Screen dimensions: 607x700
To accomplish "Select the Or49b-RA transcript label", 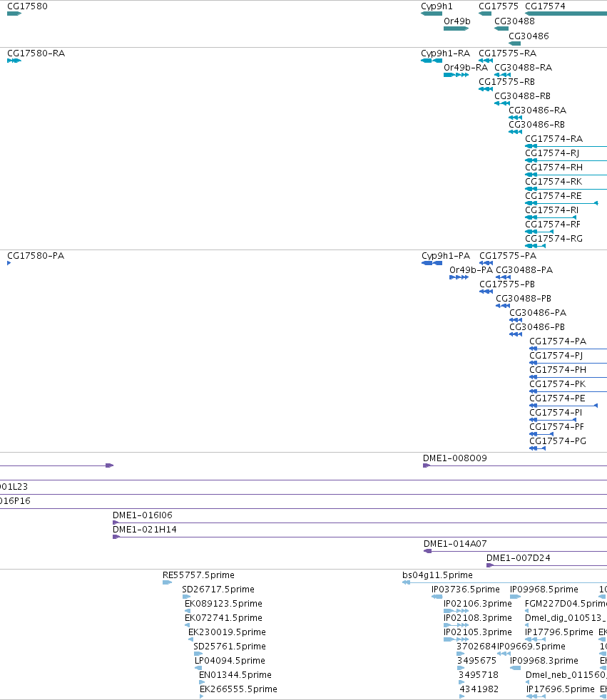I will click(466, 68).
